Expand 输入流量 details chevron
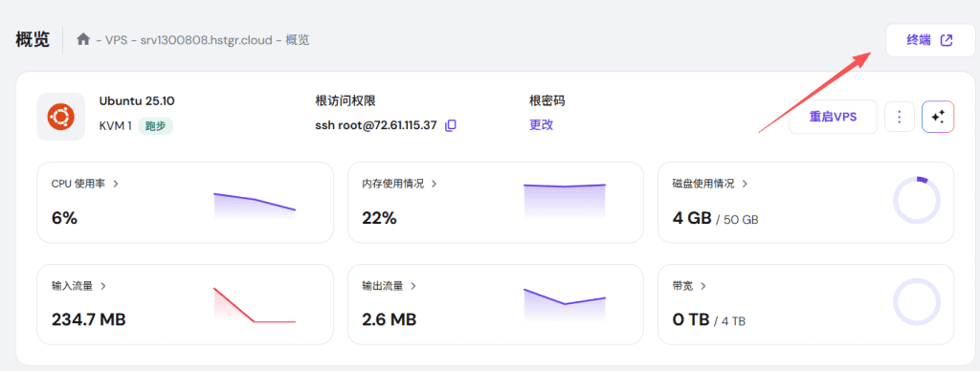Viewport: 980px width, 371px height. click(x=103, y=286)
